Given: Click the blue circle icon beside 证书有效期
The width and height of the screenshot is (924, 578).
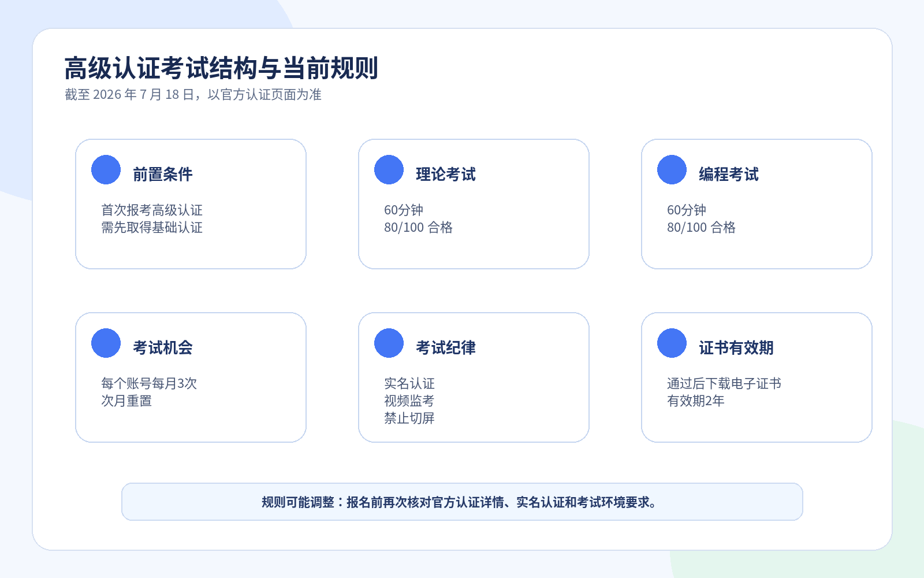Looking at the screenshot, I should point(672,343).
